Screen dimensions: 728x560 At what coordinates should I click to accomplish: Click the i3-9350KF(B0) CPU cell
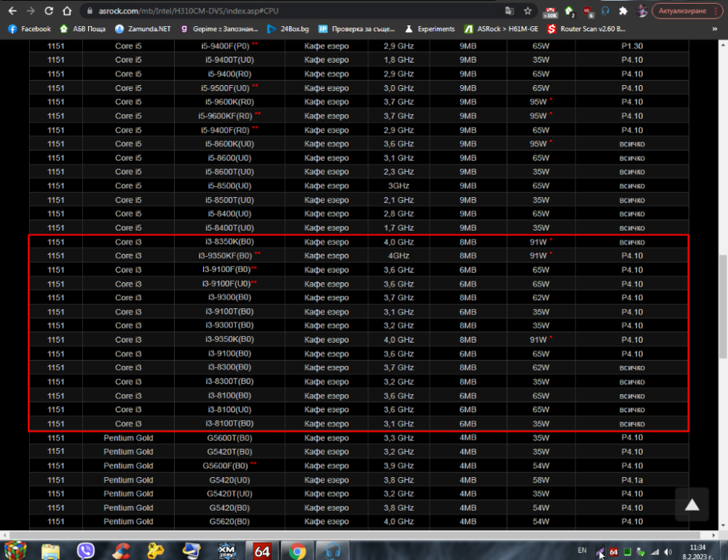[229, 256]
